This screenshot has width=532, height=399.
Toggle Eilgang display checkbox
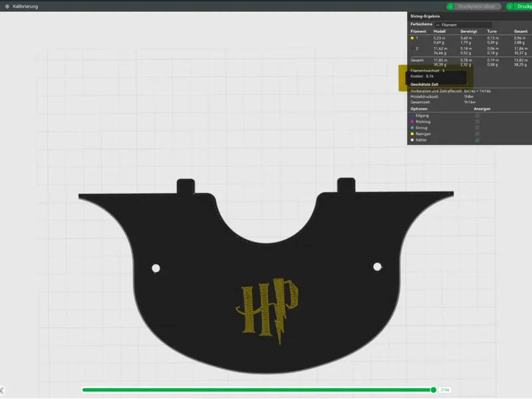477,116
